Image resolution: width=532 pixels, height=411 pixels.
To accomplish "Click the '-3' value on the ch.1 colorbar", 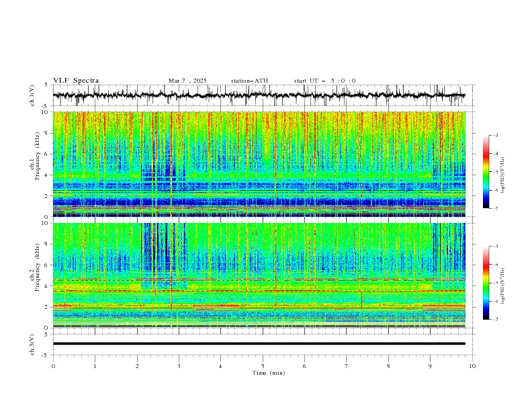I will coord(495,135).
